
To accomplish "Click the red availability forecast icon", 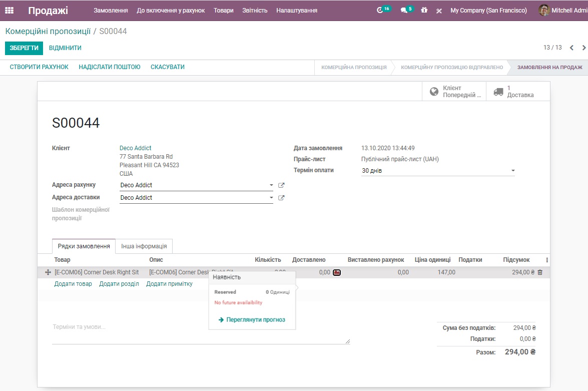I will pyautogui.click(x=337, y=272).
